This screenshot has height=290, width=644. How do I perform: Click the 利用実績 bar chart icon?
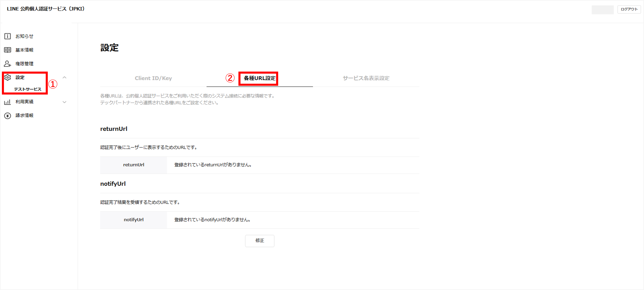click(7, 102)
